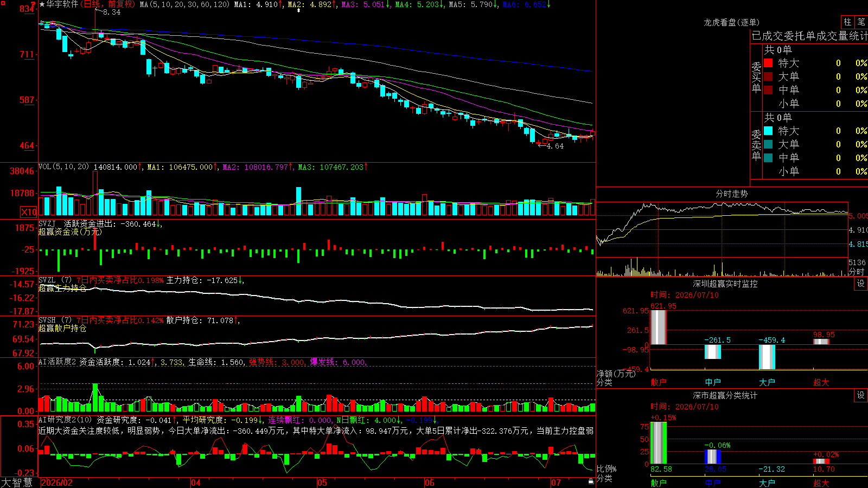Viewport: 868px width, 488px height.
Task: Select the 07 month timeline marker
Action: pos(556,483)
